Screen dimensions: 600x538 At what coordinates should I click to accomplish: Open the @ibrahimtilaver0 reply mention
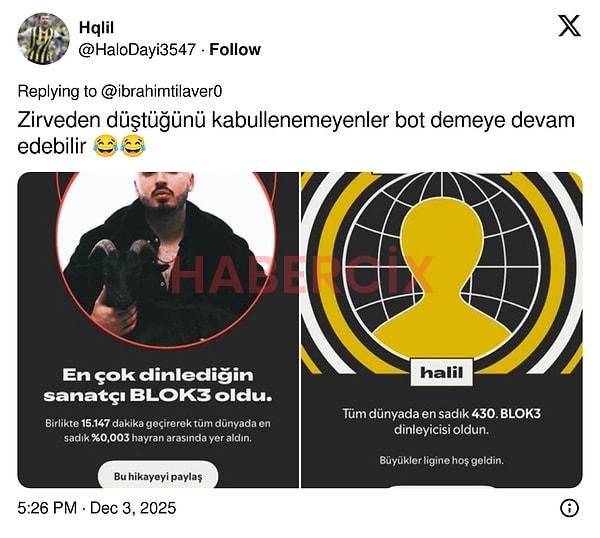161,91
